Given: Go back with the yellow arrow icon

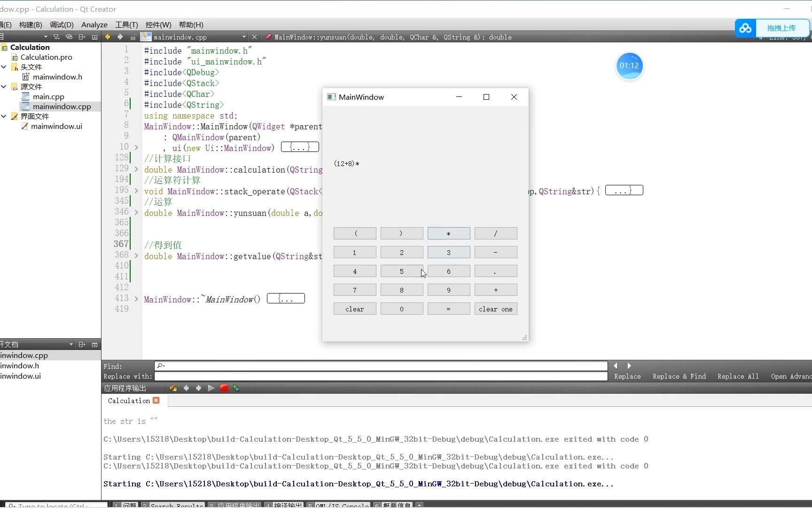Looking at the screenshot, I should [x=108, y=37].
